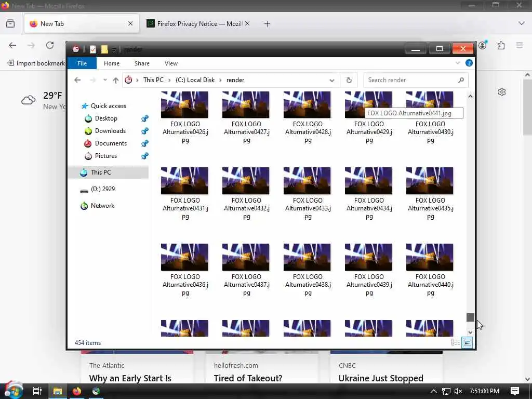Screen dimensions: 532x399
Task: Open the Home ribbon tab
Action: pos(112,63)
